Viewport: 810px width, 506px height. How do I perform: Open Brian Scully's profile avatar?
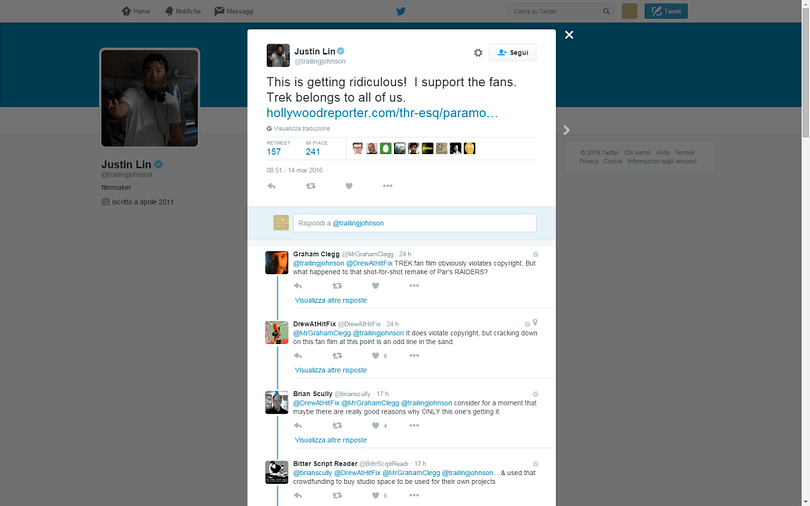(x=277, y=402)
